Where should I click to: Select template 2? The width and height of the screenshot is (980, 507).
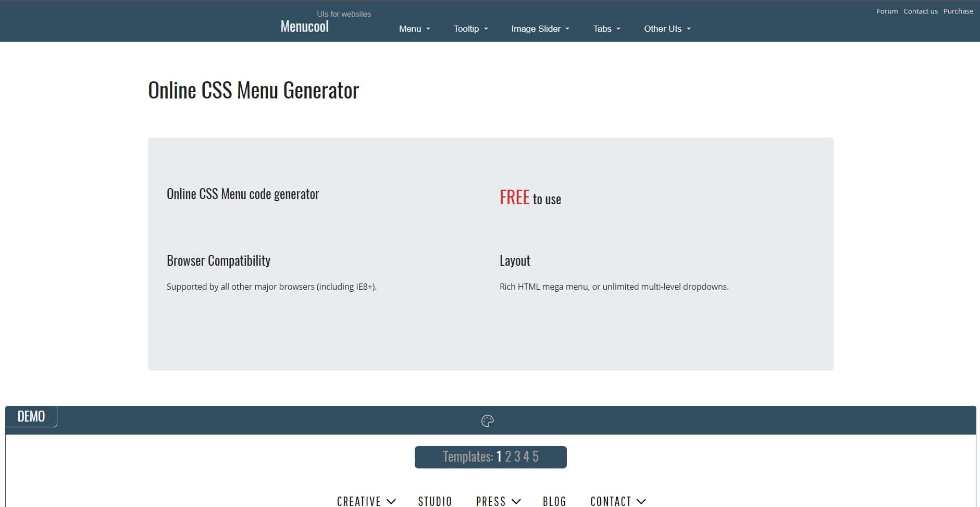(509, 456)
